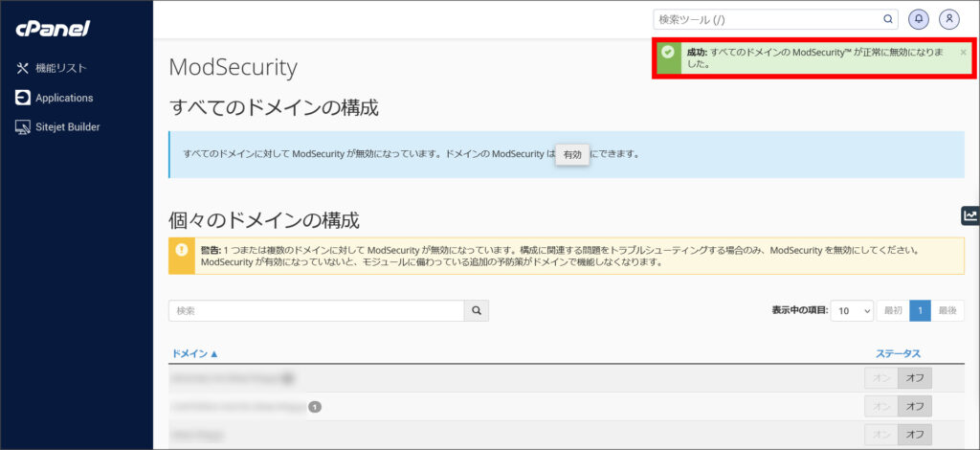980x450 pixels.
Task: Click the yellow warning exclamation icon
Action: pyautogui.click(x=182, y=250)
